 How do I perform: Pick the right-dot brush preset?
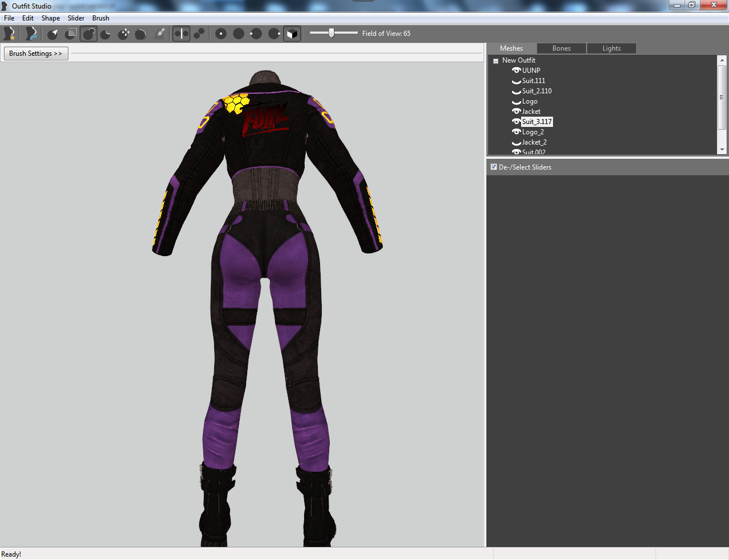[x=274, y=34]
